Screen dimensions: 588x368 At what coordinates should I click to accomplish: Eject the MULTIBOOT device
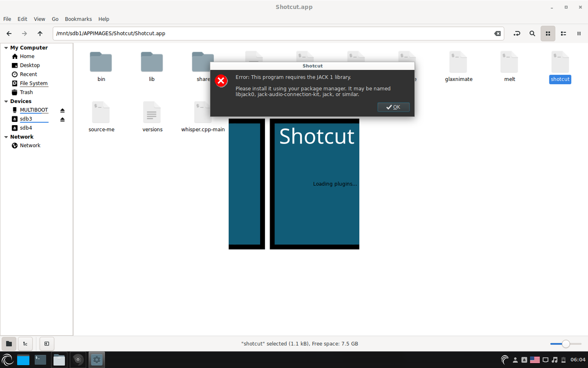pos(62,110)
